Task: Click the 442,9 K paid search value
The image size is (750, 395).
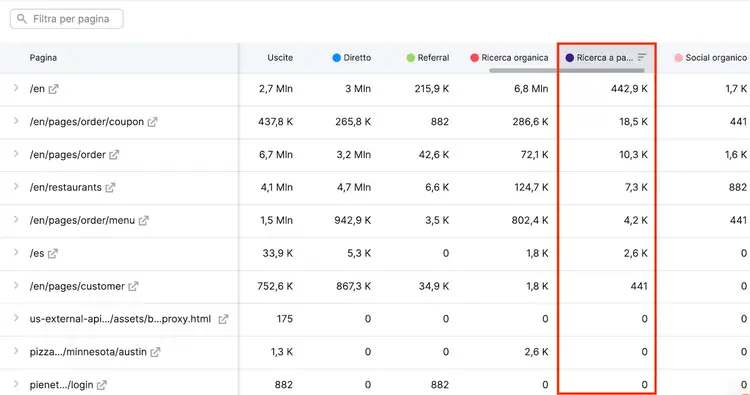Action: (629, 89)
